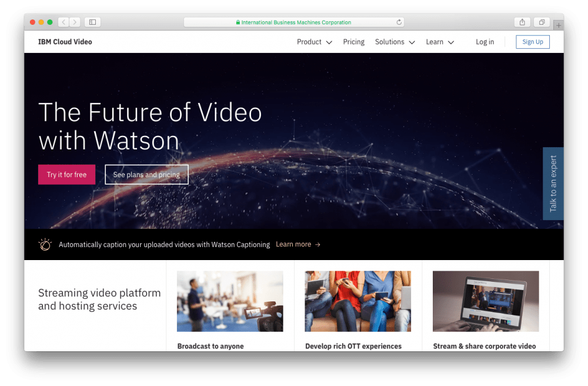Click the Sign Up button

point(532,42)
